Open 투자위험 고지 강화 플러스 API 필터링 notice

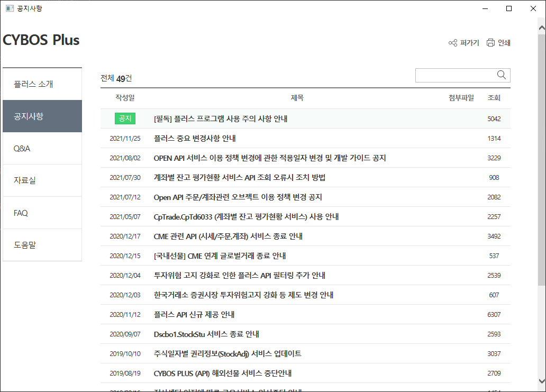pyautogui.click(x=240, y=276)
